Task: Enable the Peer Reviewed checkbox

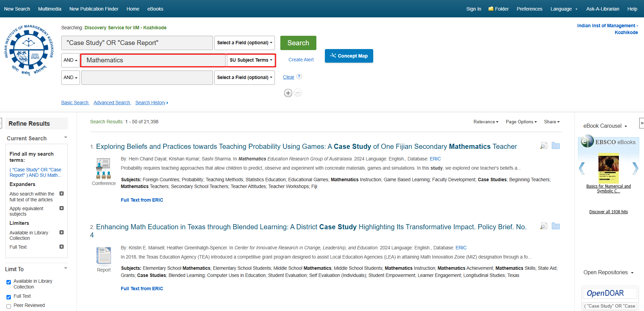Action: [x=9, y=306]
